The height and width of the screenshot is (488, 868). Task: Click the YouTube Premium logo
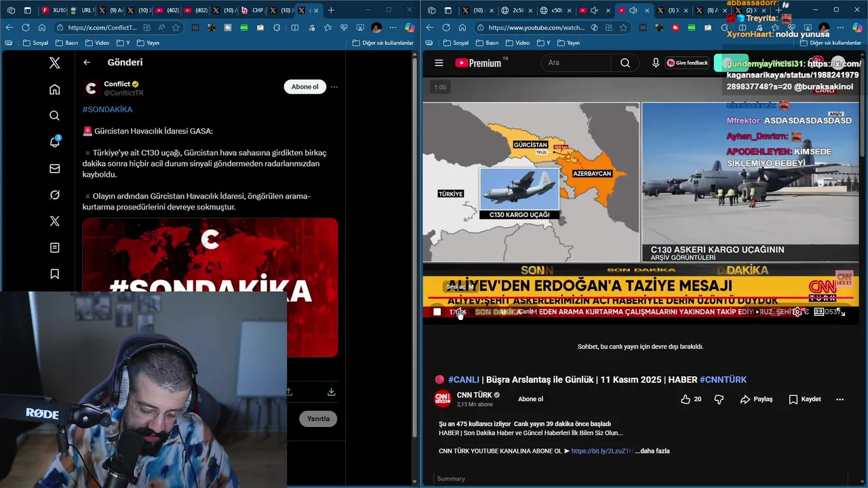click(479, 63)
